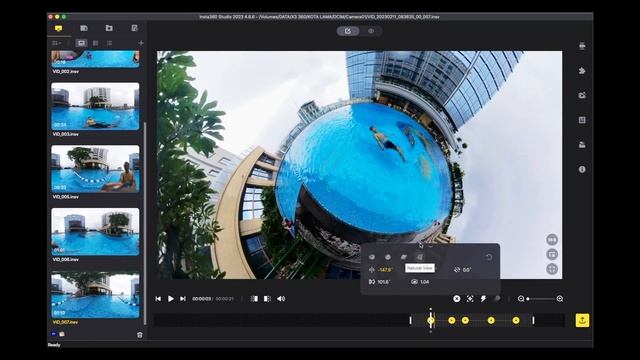640x360 pixels.
Task: Zoom out the timeline
Action: (x=521, y=299)
